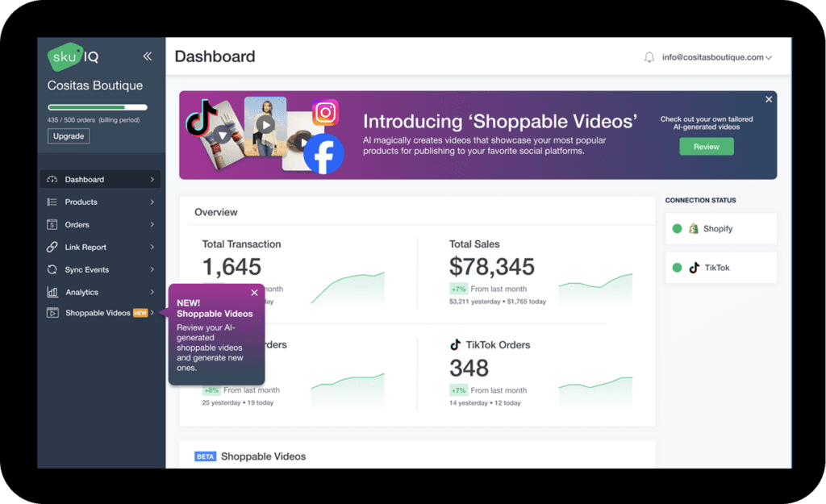
Task: Expand the Products menu chevron
Action: (x=152, y=202)
